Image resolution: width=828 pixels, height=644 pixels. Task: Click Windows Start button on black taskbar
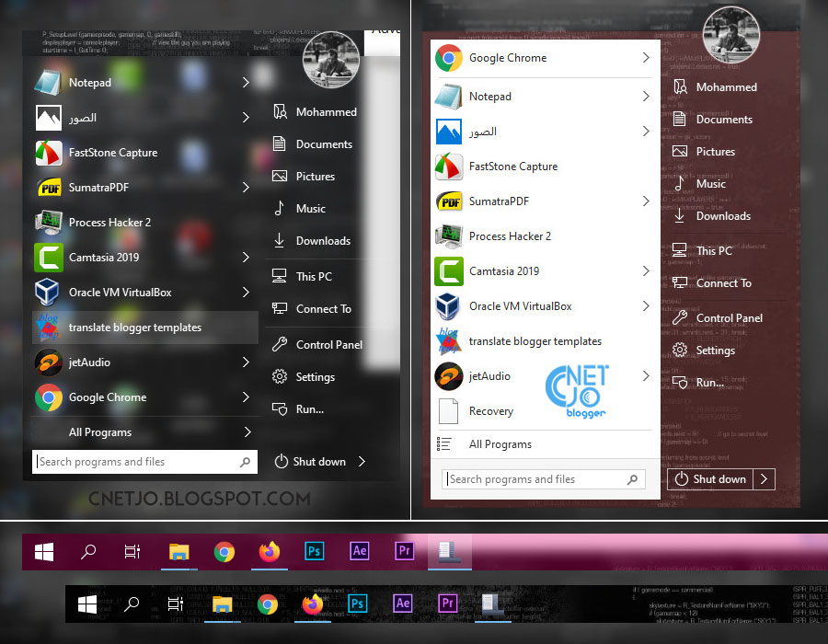coord(87,604)
